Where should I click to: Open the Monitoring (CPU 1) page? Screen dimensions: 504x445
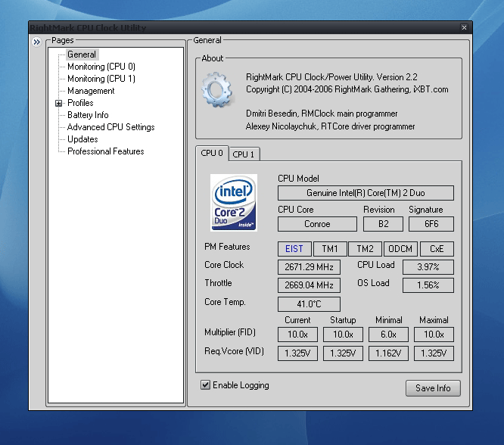tap(101, 79)
